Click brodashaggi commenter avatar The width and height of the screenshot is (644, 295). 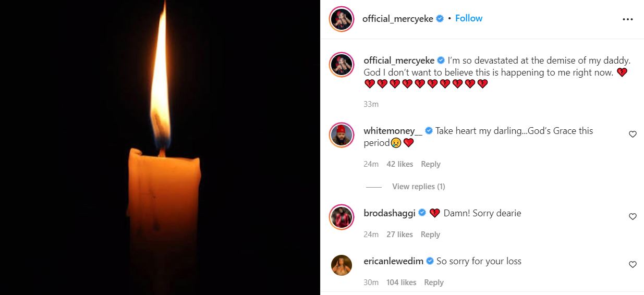[342, 217]
